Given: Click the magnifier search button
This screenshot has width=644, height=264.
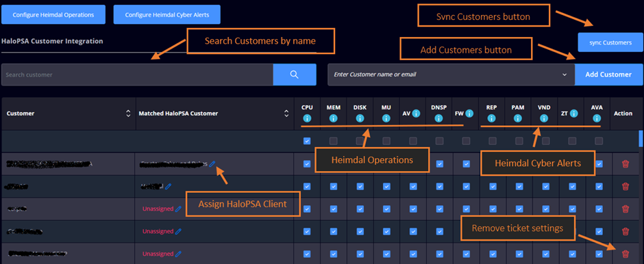Looking at the screenshot, I should click(295, 74).
